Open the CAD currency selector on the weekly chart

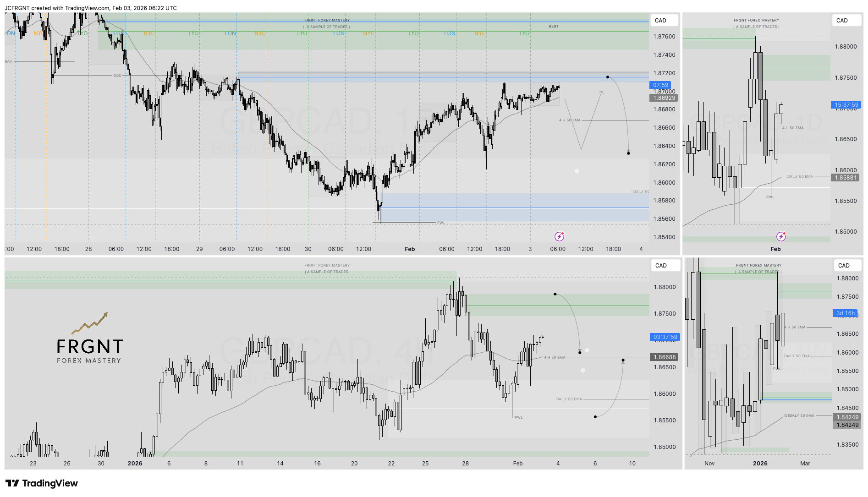[x=848, y=265]
